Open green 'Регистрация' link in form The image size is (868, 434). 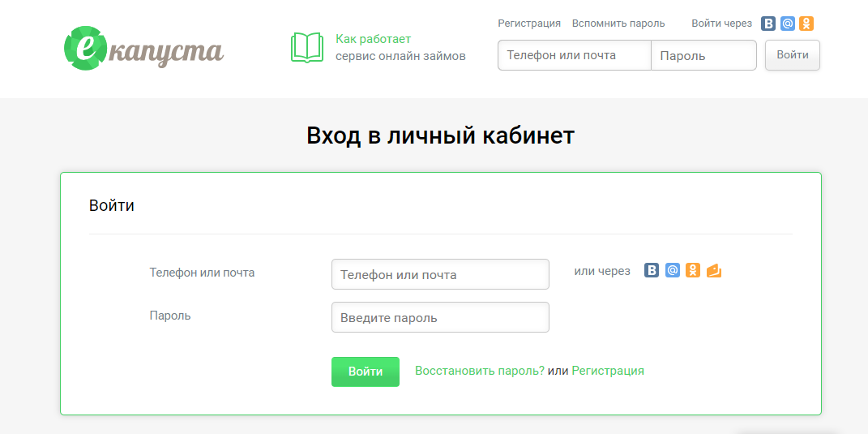608,371
